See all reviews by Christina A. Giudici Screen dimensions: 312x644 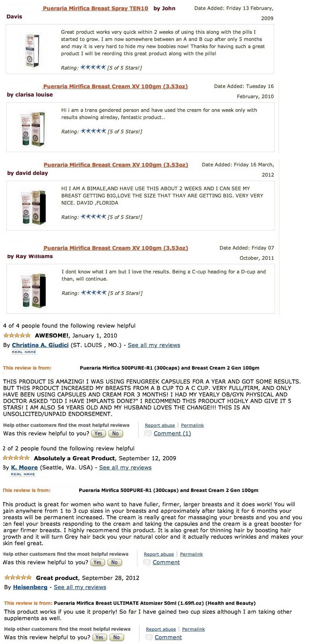point(154,345)
